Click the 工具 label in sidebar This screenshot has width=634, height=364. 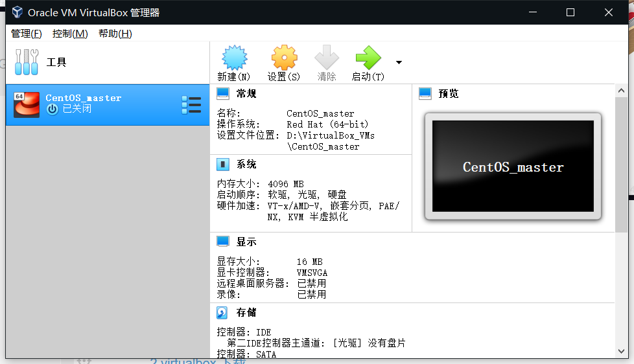56,62
